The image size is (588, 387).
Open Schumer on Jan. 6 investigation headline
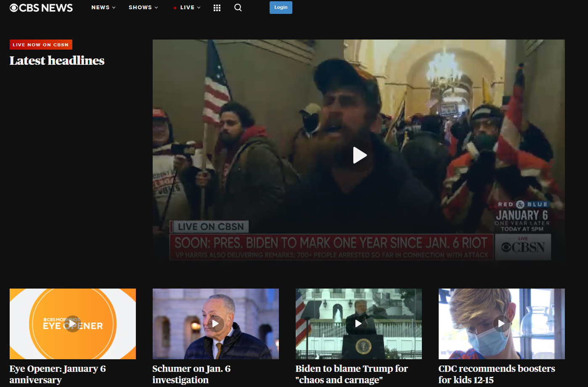coord(191,374)
